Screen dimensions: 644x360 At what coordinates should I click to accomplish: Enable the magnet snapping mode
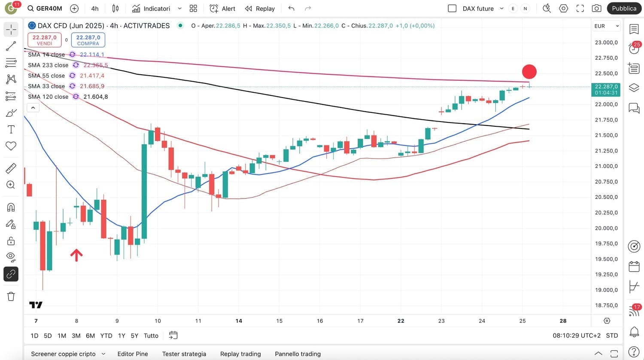coord(11,207)
